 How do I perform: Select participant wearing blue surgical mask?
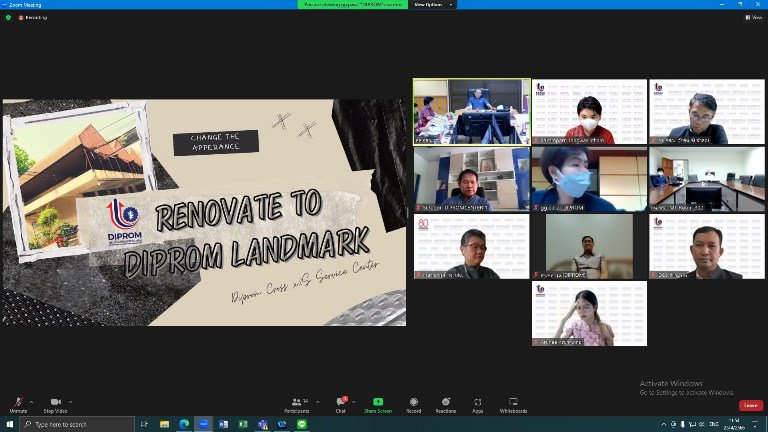589,179
